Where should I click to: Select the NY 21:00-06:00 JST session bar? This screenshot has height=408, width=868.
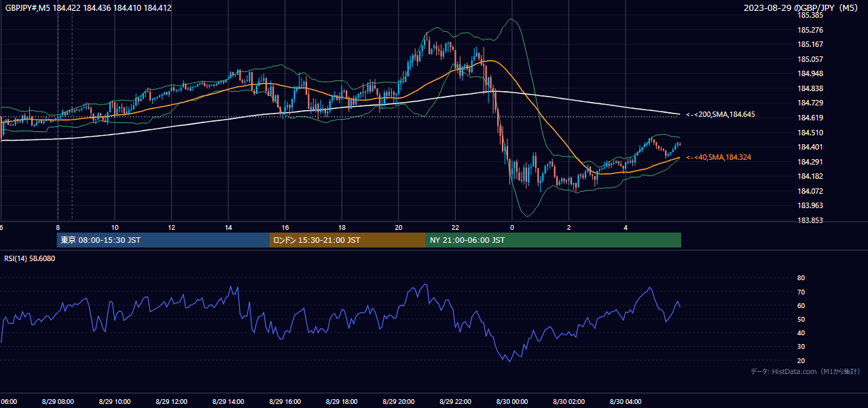[x=554, y=240]
